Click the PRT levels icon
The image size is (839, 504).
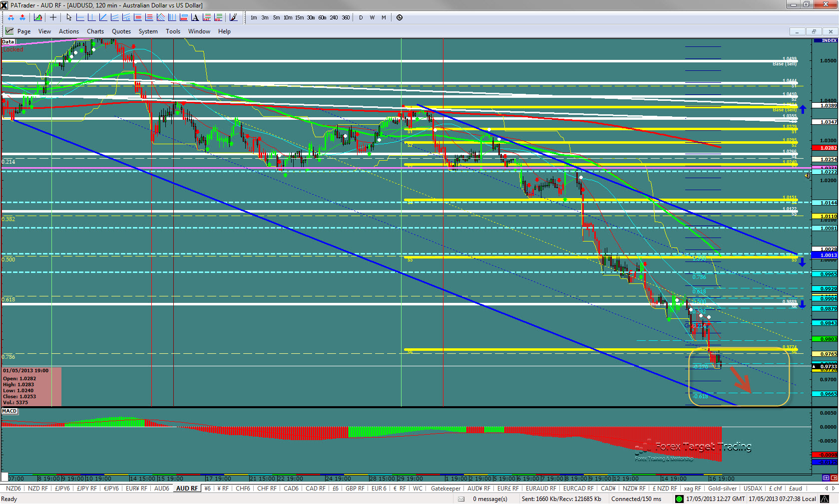pyautogui.click(x=207, y=17)
